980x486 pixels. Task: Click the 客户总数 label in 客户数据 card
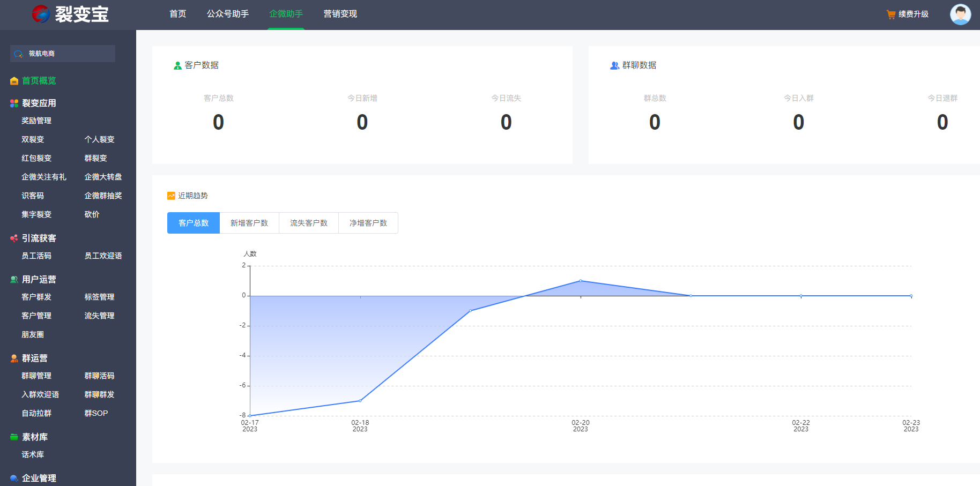pyautogui.click(x=219, y=99)
